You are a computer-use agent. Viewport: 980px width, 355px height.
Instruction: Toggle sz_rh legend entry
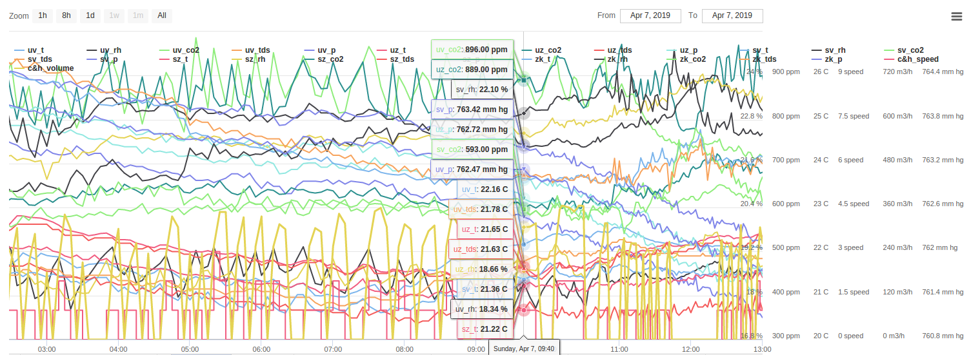click(x=248, y=59)
